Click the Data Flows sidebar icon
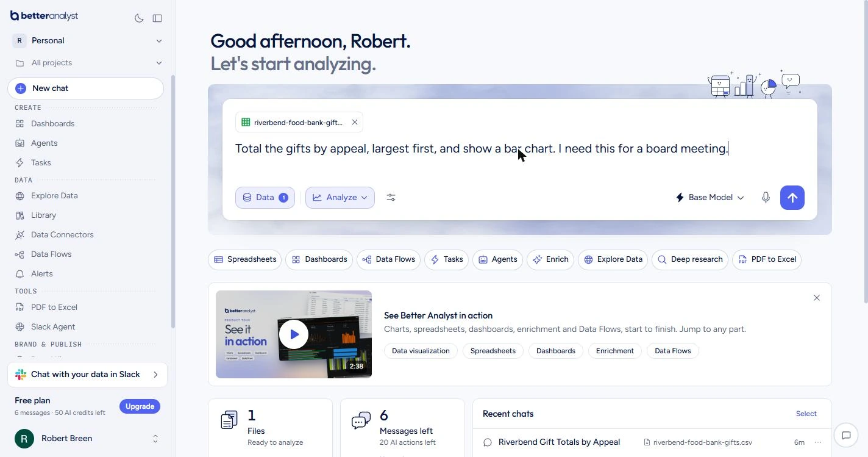The height and width of the screenshot is (457, 868). click(20, 254)
